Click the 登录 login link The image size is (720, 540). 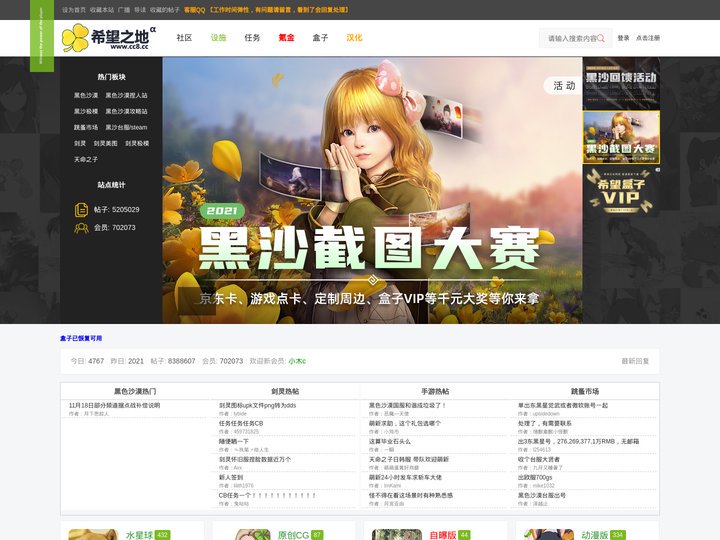[x=623, y=38]
